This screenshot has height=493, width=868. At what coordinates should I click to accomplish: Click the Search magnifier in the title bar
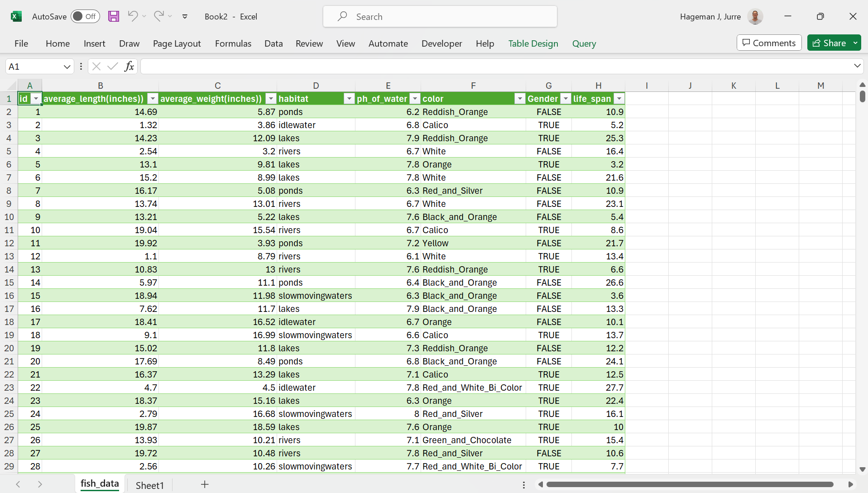point(343,16)
